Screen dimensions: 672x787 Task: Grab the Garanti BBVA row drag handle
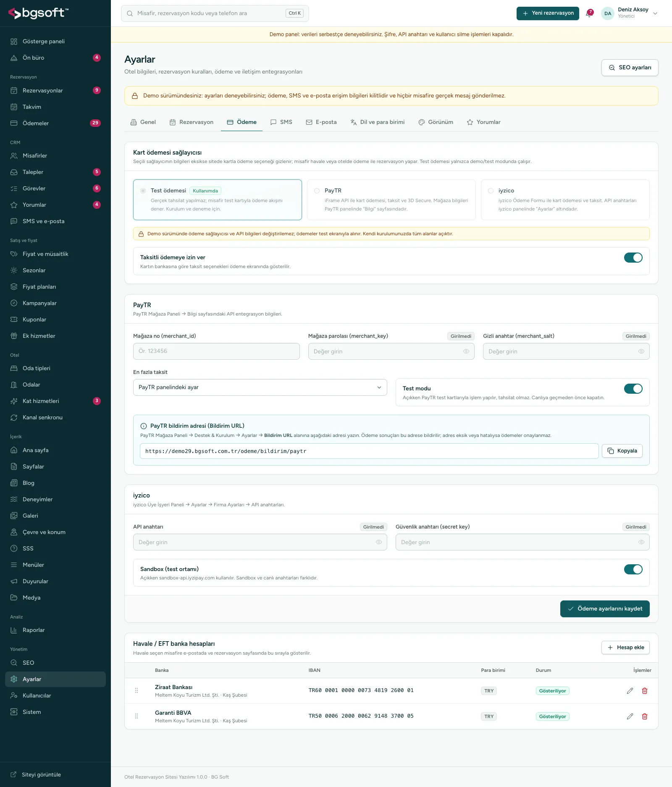coord(136,716)
